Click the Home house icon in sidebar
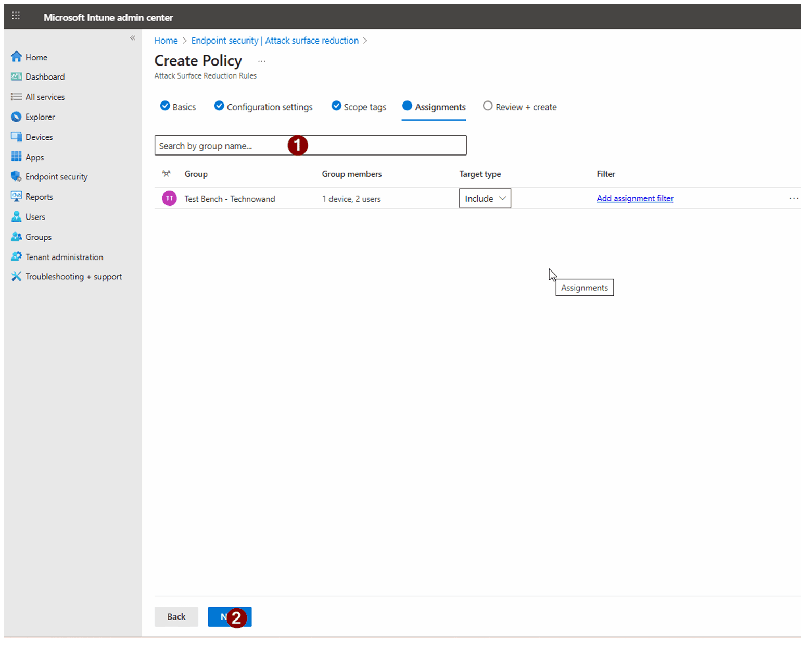 pyautogui.click(x=17, y=57)
